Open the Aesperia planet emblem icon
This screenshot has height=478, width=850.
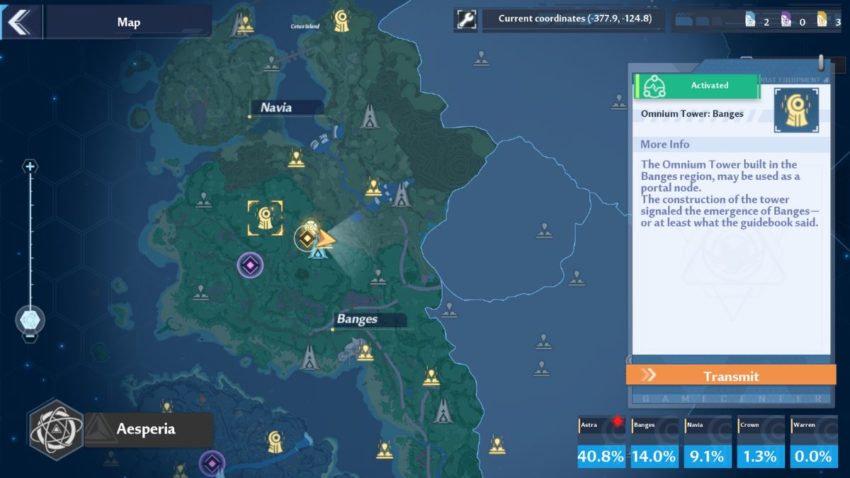[56, 429]
